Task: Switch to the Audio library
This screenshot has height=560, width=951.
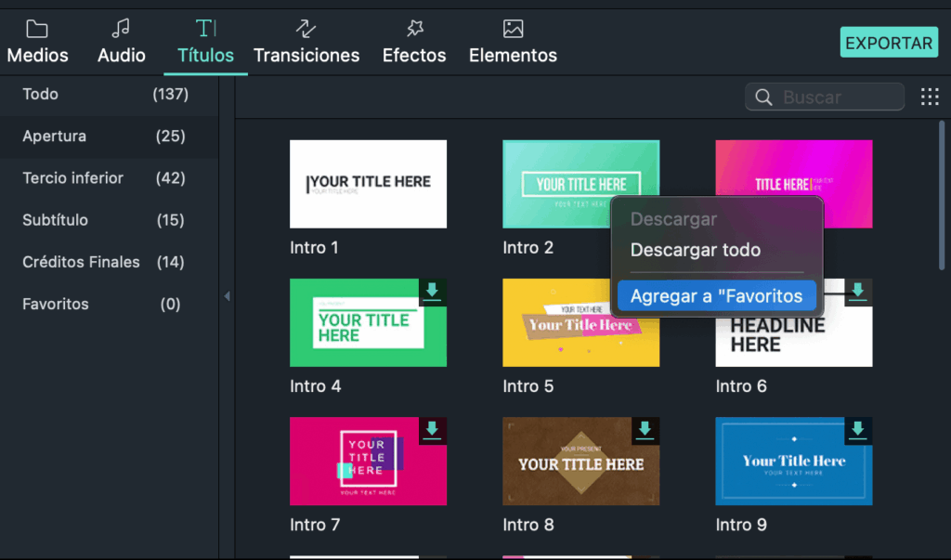Action: [122, 42]
